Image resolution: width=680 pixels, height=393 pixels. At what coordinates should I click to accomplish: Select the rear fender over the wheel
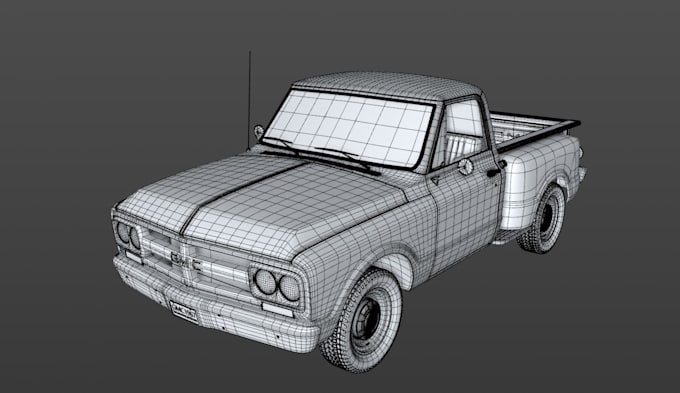pyautogui.click(x=542, y=180)
